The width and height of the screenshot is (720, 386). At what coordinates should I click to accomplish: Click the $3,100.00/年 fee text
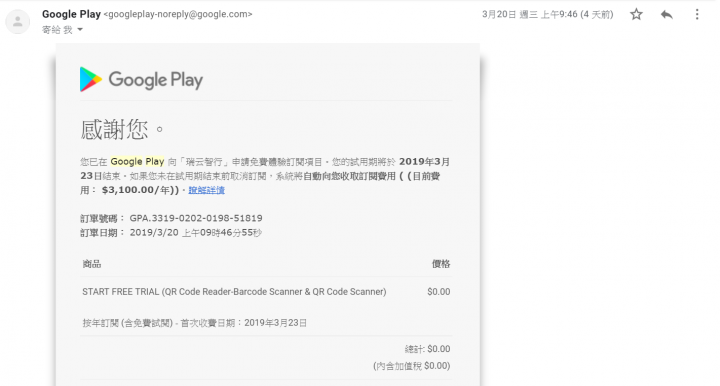136,190
